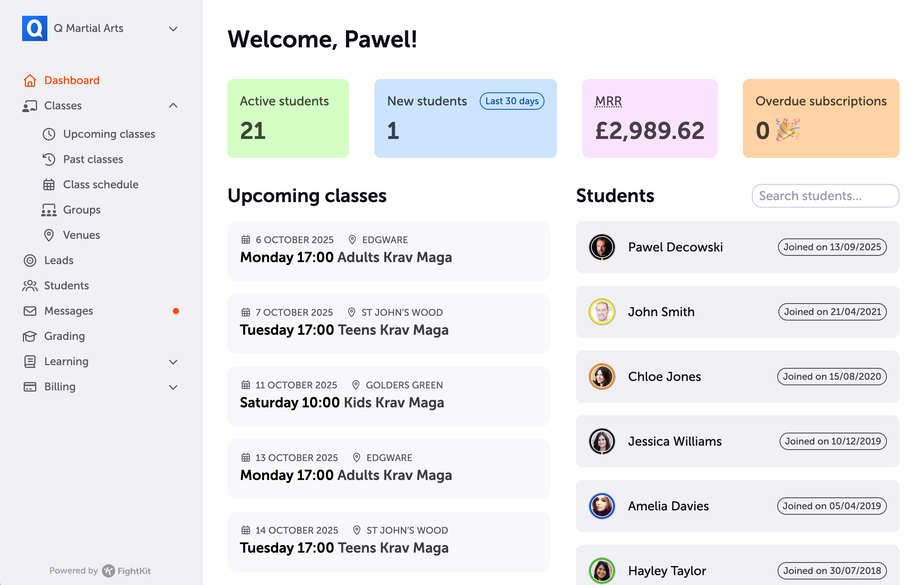Image resolution: width=924 pixels, height=585 pixels.
Task: Open Groups in the sidebar
Action: (x=82, y=210)
